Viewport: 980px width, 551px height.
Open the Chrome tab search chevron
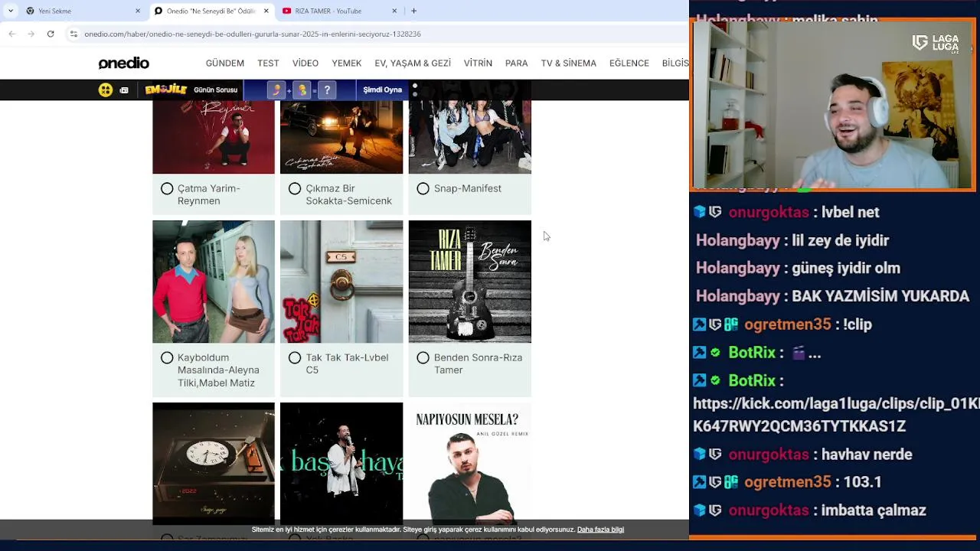pos(11,11)
